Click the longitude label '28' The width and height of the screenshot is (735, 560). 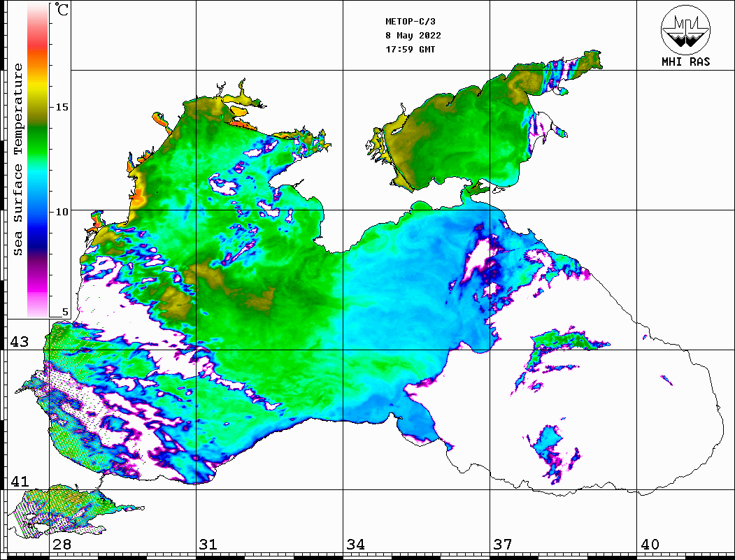pos(62,545)
